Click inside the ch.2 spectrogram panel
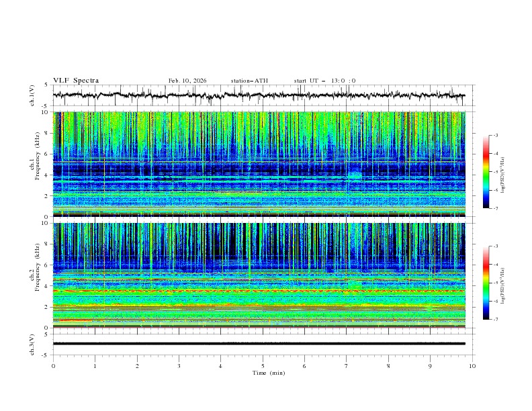 (x=259, y=275)
